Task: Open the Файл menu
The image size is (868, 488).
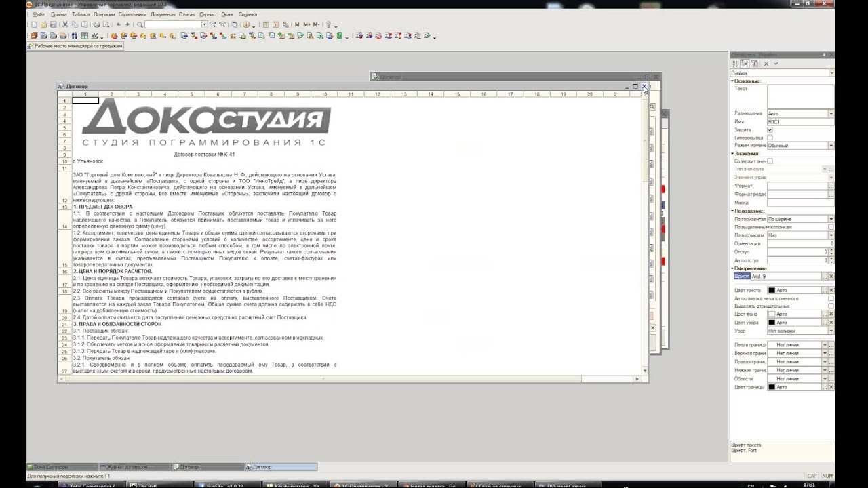Action: coord(38,14)
